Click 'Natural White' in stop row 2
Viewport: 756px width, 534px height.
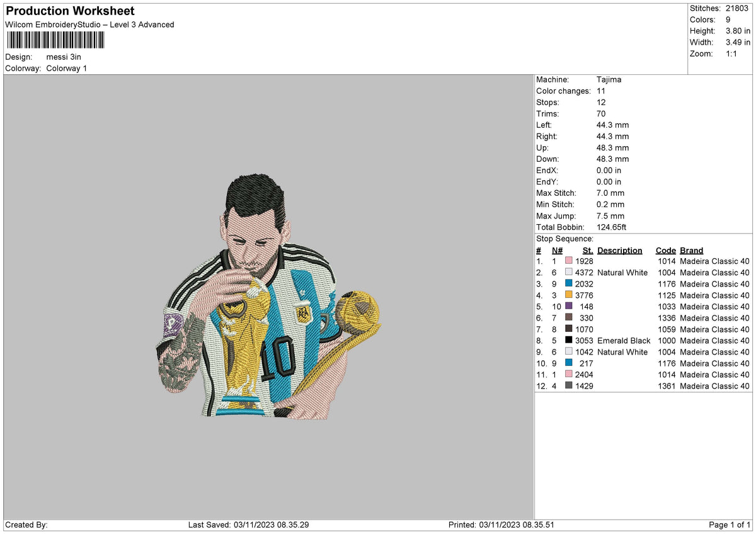coord(622,273)
